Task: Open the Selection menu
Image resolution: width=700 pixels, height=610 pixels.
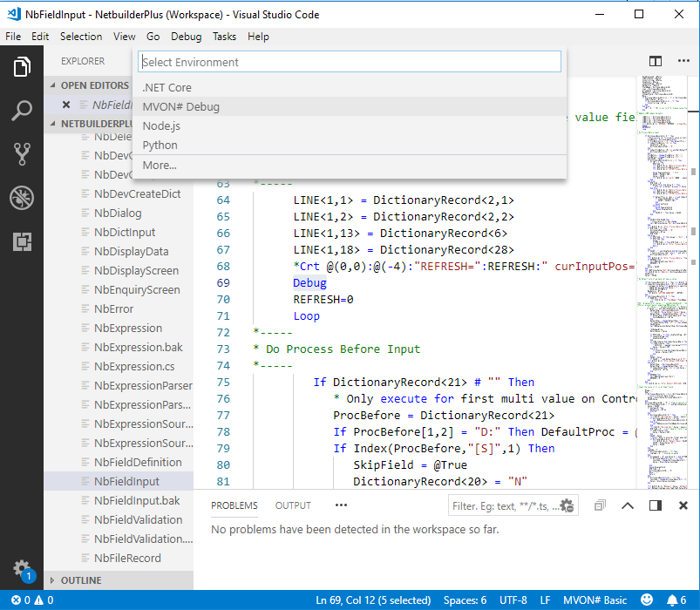Action: point(81,37)
